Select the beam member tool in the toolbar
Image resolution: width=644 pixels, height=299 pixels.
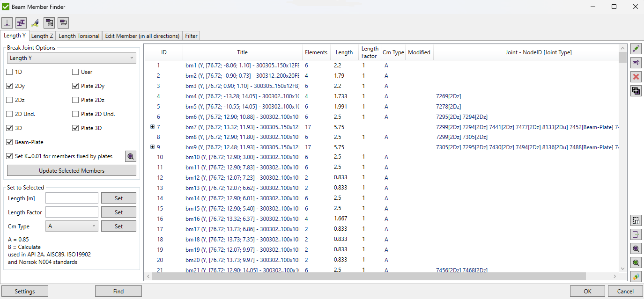[21, 22]
